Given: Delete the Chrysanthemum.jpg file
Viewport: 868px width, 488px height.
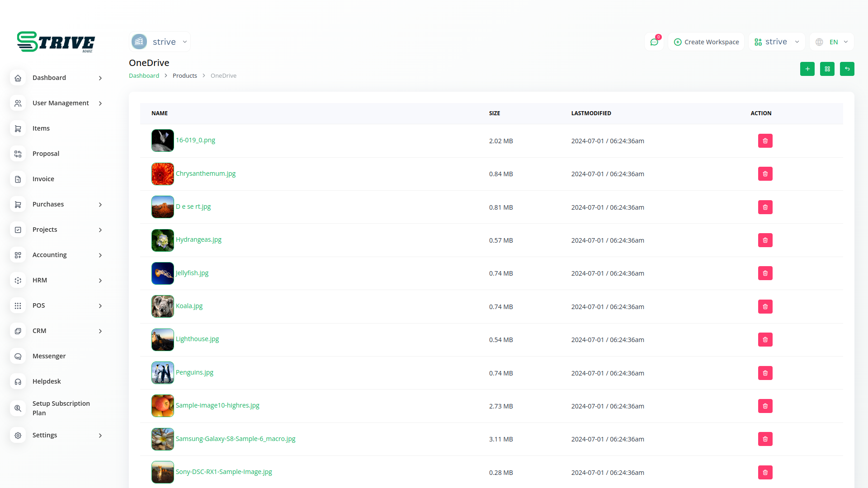Looking at the screenshot, I should click(765, 174).
